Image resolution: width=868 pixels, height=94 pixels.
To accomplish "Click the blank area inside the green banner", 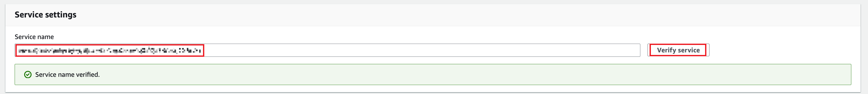I will (472, 74).
